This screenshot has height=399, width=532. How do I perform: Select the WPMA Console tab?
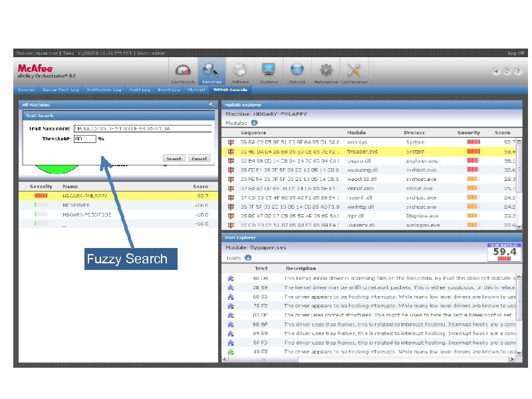(x=230, y=90)
